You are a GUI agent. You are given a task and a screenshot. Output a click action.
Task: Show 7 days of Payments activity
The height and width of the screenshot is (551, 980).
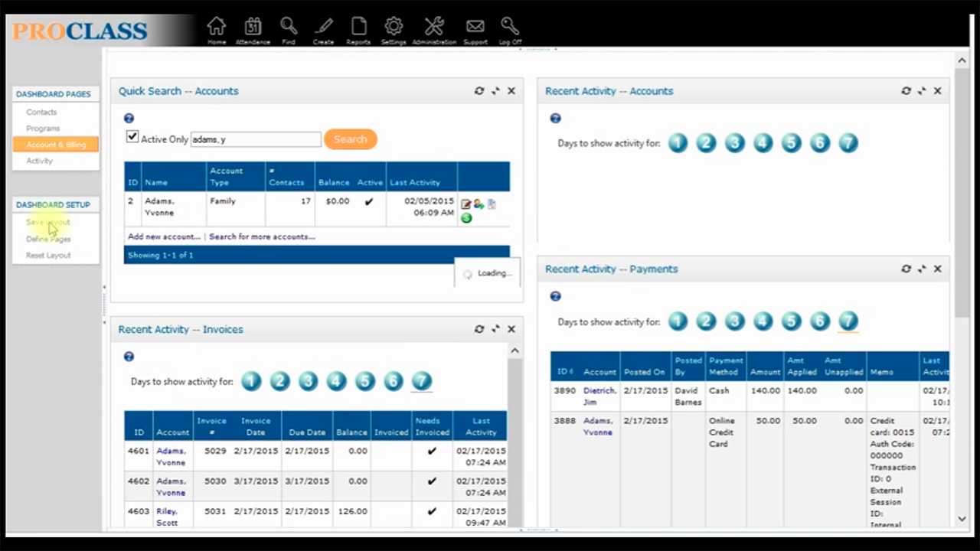[x=848, y=321]
